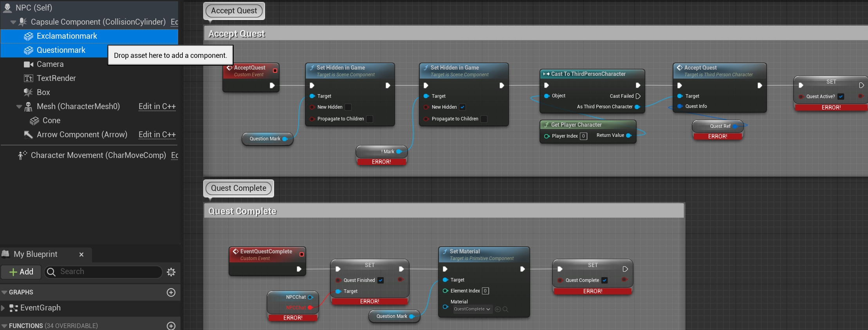Select the Questionmark static mesh icon
The image size is (868, 330).
point(29,50)
